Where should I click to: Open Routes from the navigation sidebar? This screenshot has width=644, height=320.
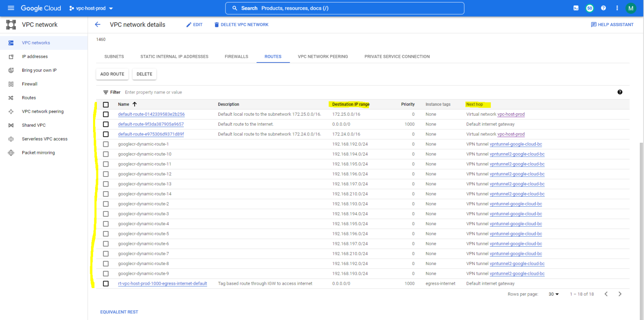[28, 97]
